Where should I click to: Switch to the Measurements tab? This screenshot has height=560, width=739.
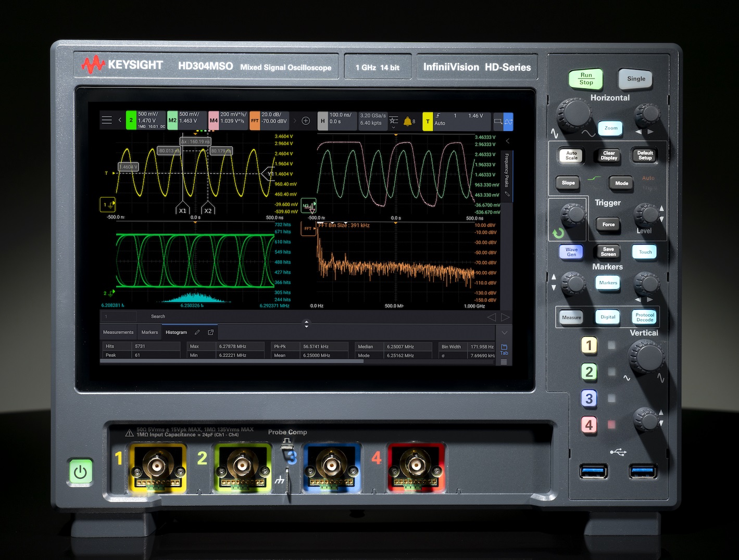(118, 332)
